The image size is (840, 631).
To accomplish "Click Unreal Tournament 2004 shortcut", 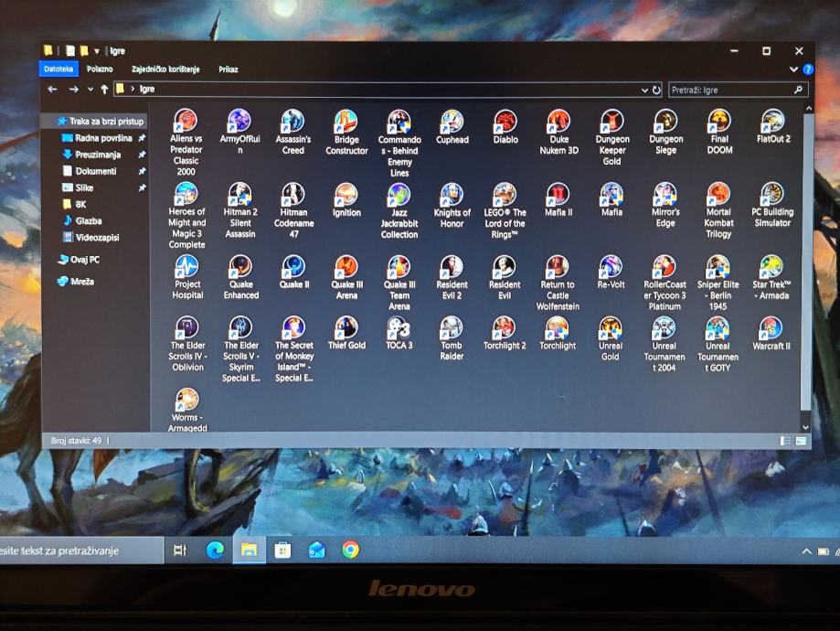I will point(665,344).
